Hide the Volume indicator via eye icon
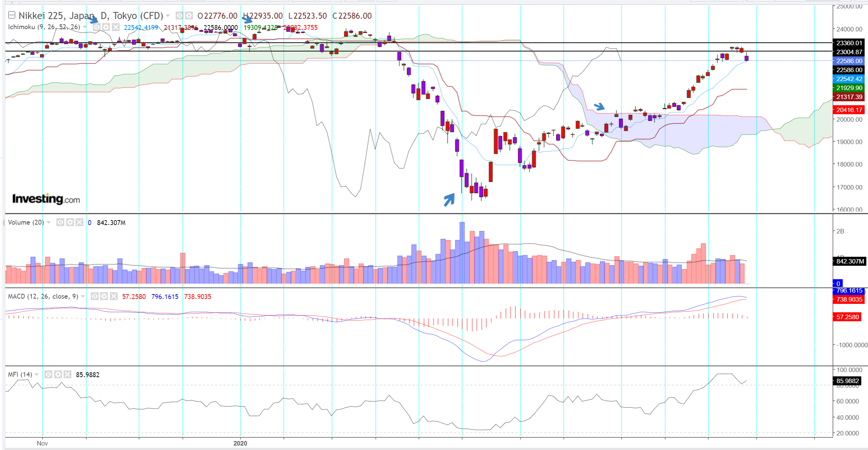This screenshot has height=450, width=868. 60,222
